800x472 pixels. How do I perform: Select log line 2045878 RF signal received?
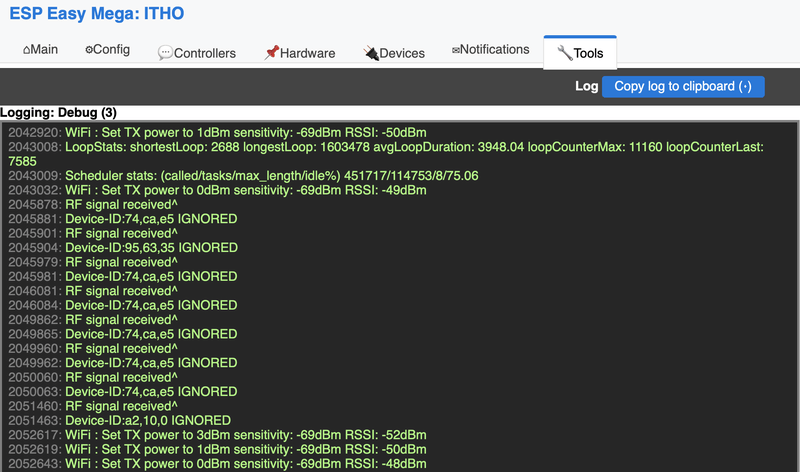pos(93,205)
